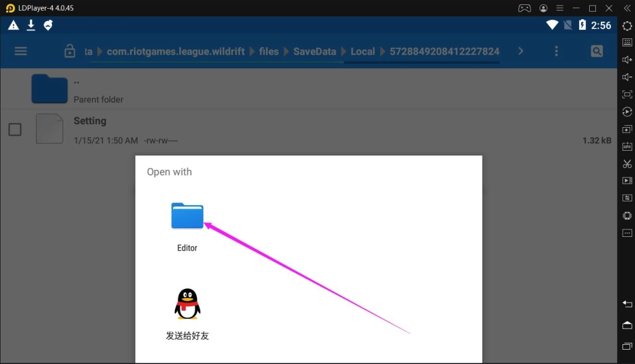This screenshot has width=635, height=364.
Task: Shake the emulator device
Action: [627, 215]
